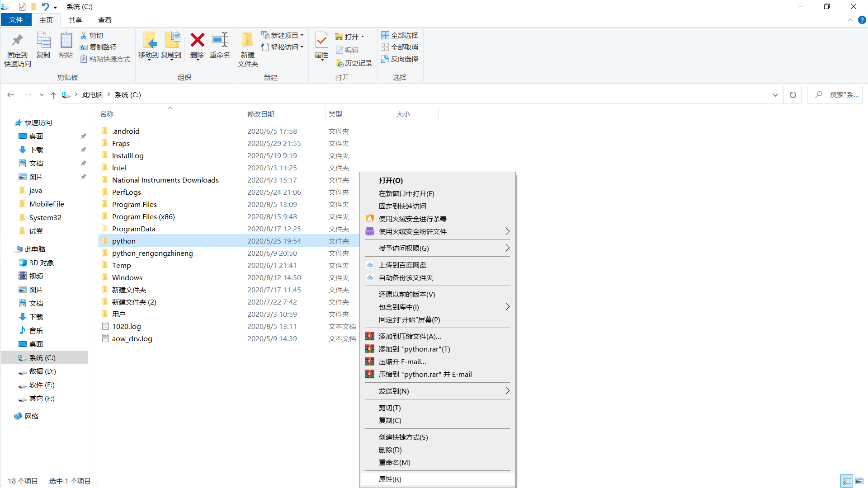Viewport: 868px width, 488px height.
Task: Open 下载 under Quick access sidebar
Action: [36, 150]
